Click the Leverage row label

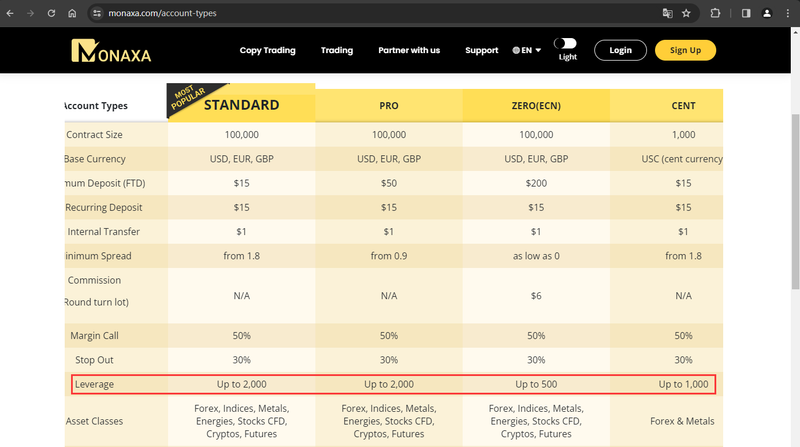click(94, 384)
